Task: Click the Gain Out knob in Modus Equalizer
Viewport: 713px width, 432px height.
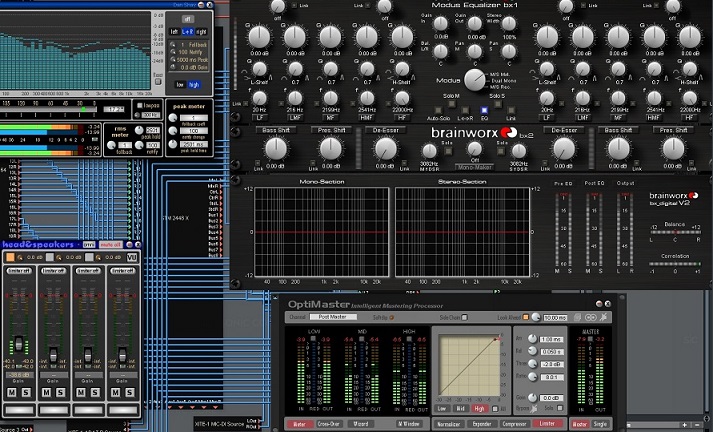Action: coord(474,23)
